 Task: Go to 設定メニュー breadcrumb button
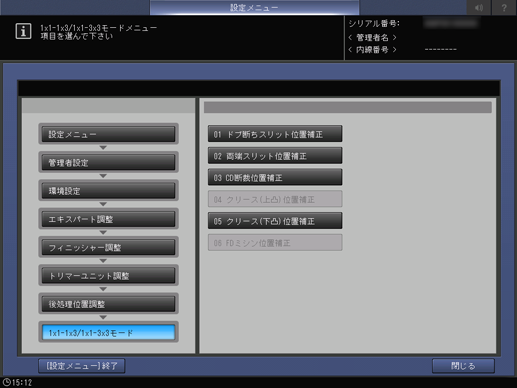108,134
